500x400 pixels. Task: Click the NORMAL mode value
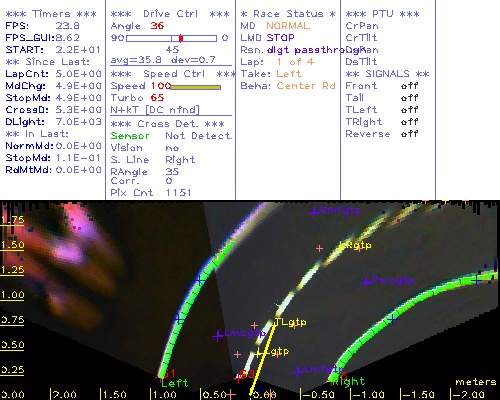288,26
